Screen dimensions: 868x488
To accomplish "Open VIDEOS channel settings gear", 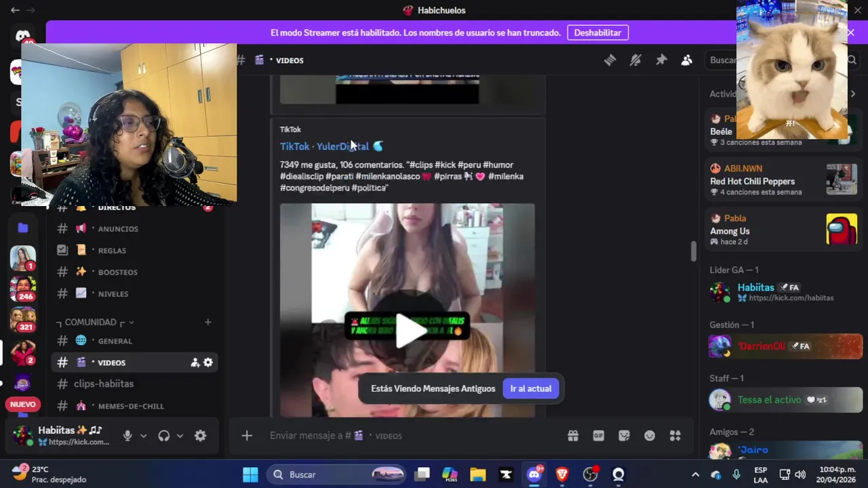I will point(208,363).
